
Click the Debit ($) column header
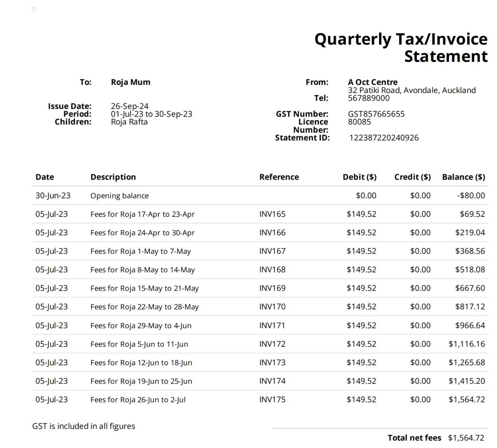coord(360,177)
